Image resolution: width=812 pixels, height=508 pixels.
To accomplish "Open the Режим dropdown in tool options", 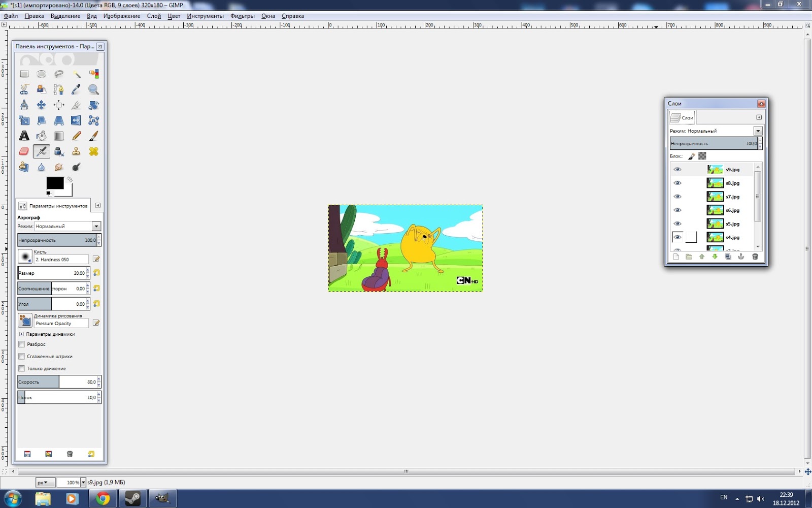I will 96,226.
